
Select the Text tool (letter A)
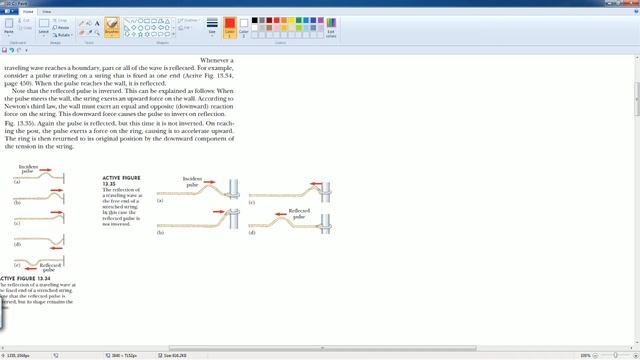(x=97, y=24)
